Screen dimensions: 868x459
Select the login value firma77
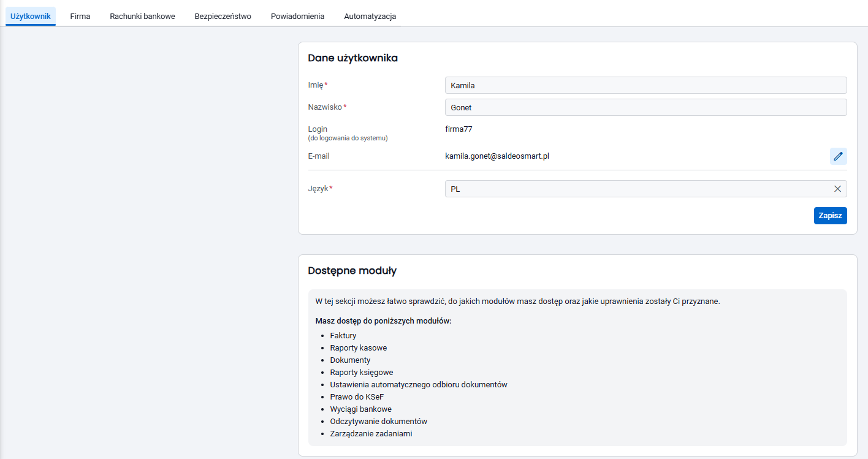coord(459,129)
